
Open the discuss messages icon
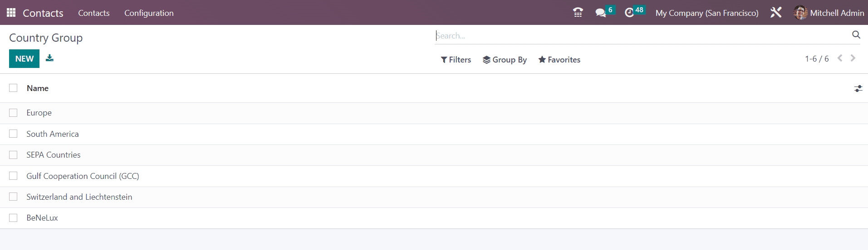point(601,13)
